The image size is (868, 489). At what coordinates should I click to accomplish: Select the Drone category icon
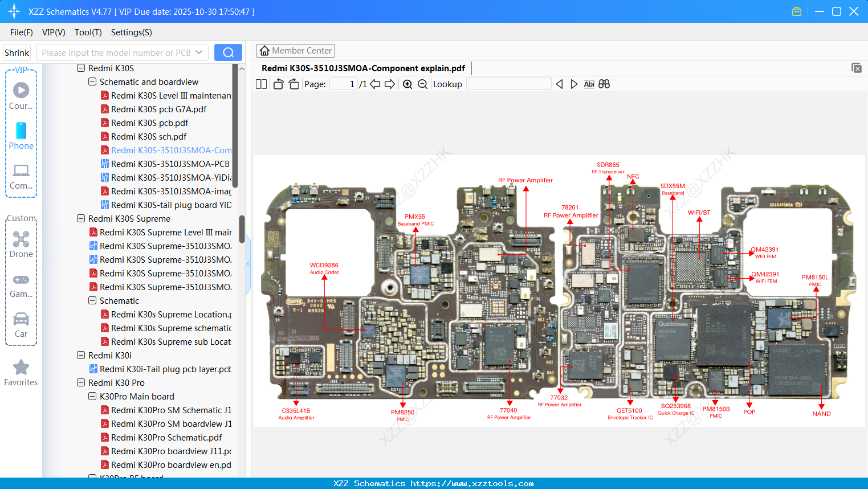pyautogui.click(x=21, y=242)
